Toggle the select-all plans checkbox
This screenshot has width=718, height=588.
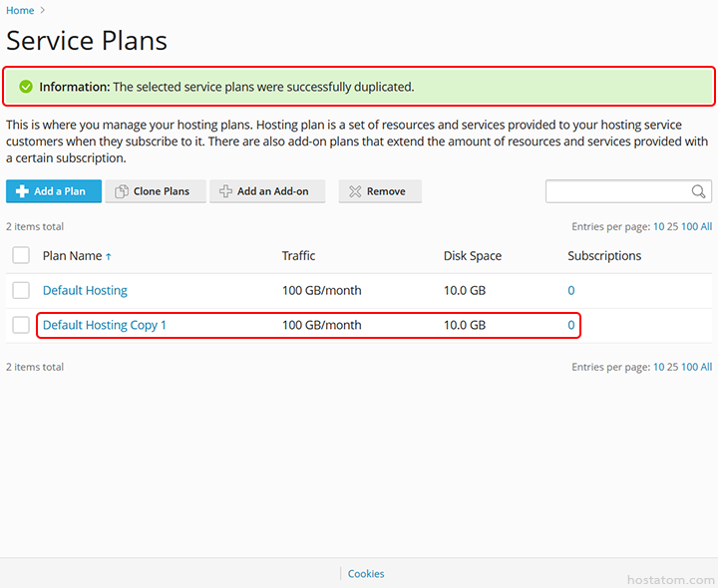pyautogui.click(x=21, y=255)
